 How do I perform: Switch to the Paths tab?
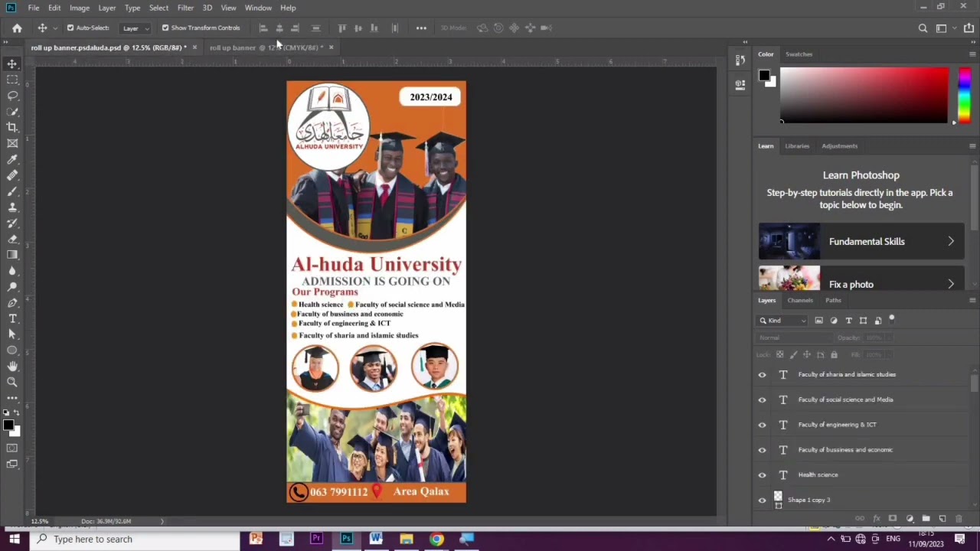click(x=833, y=301)
